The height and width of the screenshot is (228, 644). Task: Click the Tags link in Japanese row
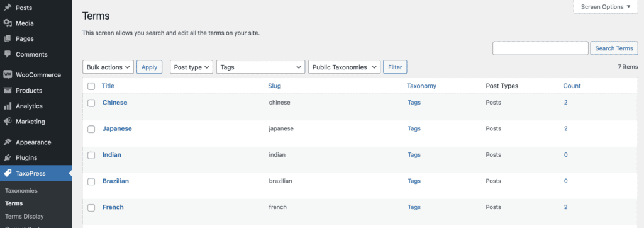pos(414,129)
